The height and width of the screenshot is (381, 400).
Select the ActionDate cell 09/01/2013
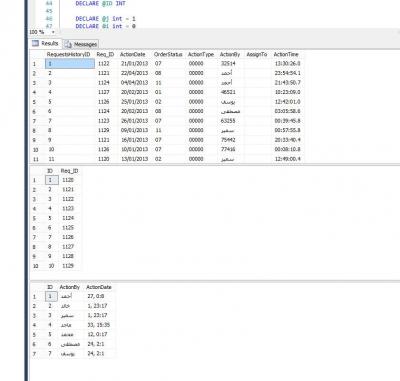point(135,130)
